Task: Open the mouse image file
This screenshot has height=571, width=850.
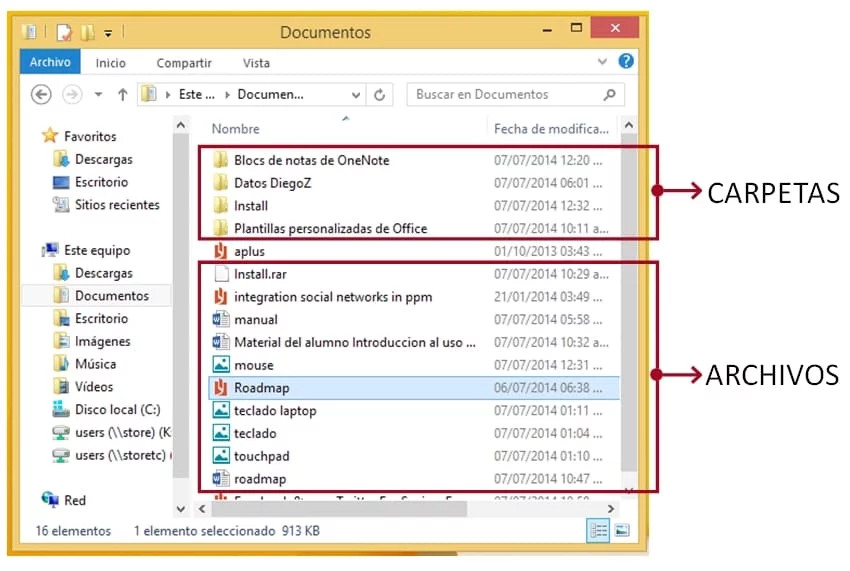Action: coord(253,365)
